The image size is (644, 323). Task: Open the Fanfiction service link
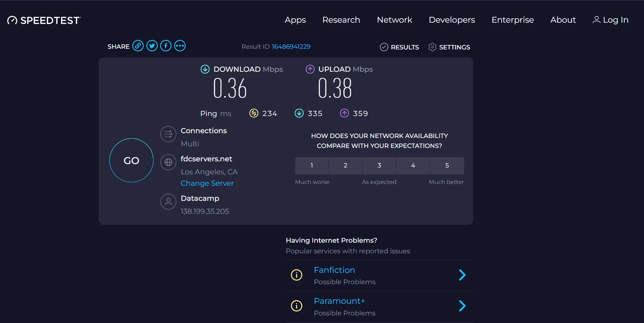pyautogui.click(x=334, y=270)
